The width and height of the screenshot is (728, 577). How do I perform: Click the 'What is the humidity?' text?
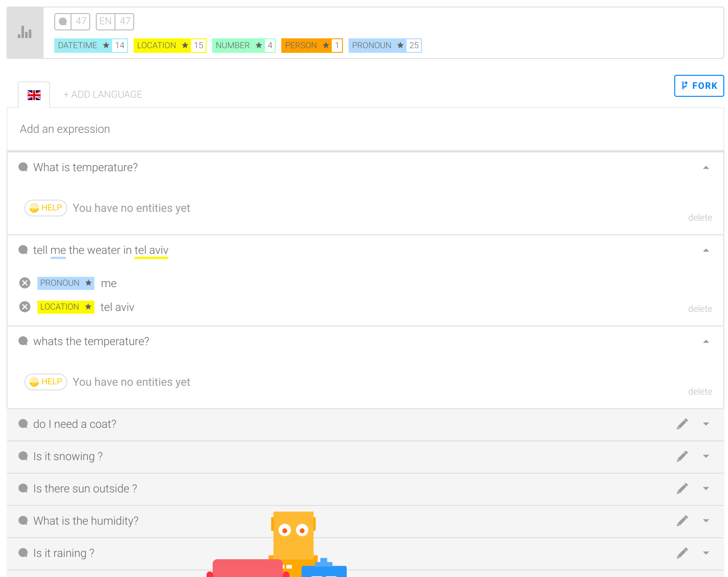tap(86, 521)
